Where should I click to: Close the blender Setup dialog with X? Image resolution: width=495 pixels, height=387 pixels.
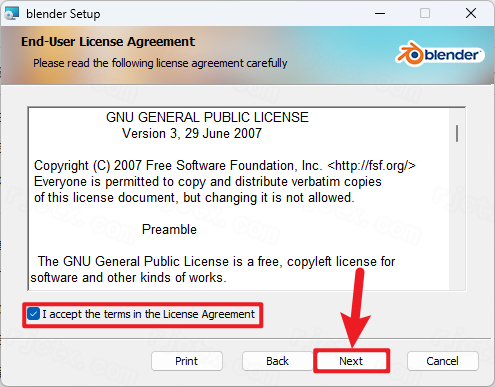[471, 14]
